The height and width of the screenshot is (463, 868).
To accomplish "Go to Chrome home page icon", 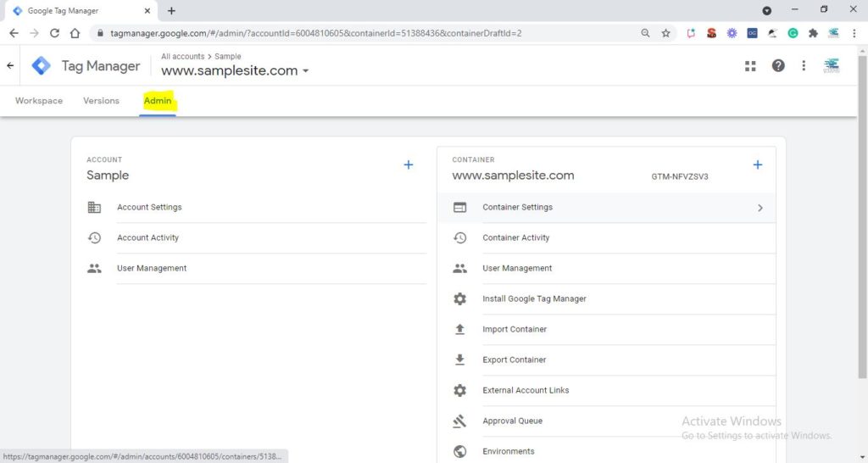I will click(x=75, y=33).
